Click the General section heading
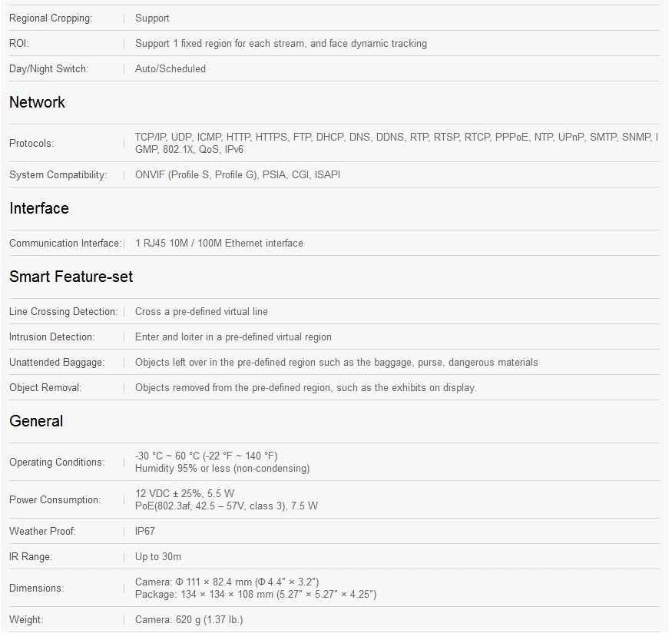672x640 pixels. pos(36,421)
